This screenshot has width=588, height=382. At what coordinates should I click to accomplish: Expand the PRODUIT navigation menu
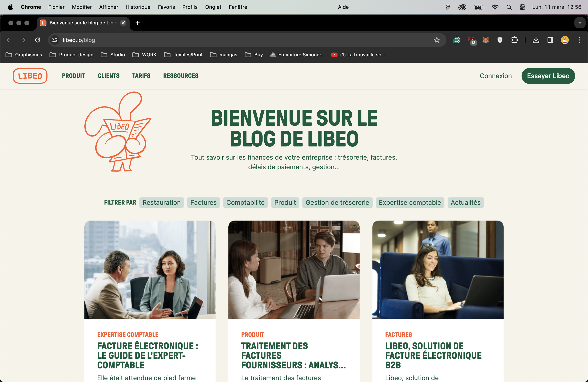pyautogui.click(x=73, y=76)
